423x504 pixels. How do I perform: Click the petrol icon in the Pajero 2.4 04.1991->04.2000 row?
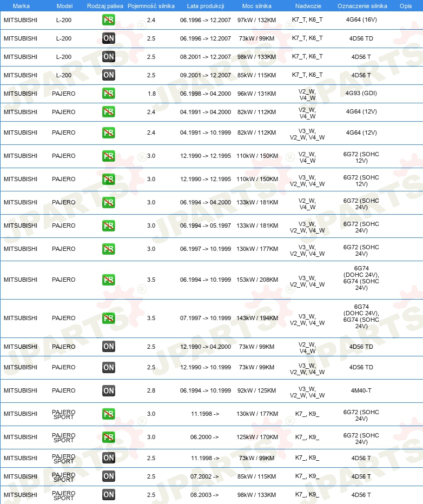pos(109,112)
